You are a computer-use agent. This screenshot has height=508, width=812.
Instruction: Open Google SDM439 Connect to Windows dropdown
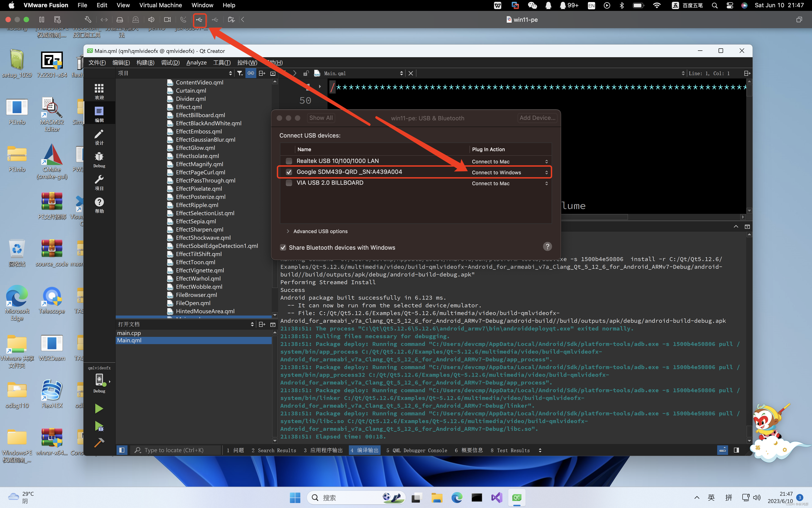[510, 172]
